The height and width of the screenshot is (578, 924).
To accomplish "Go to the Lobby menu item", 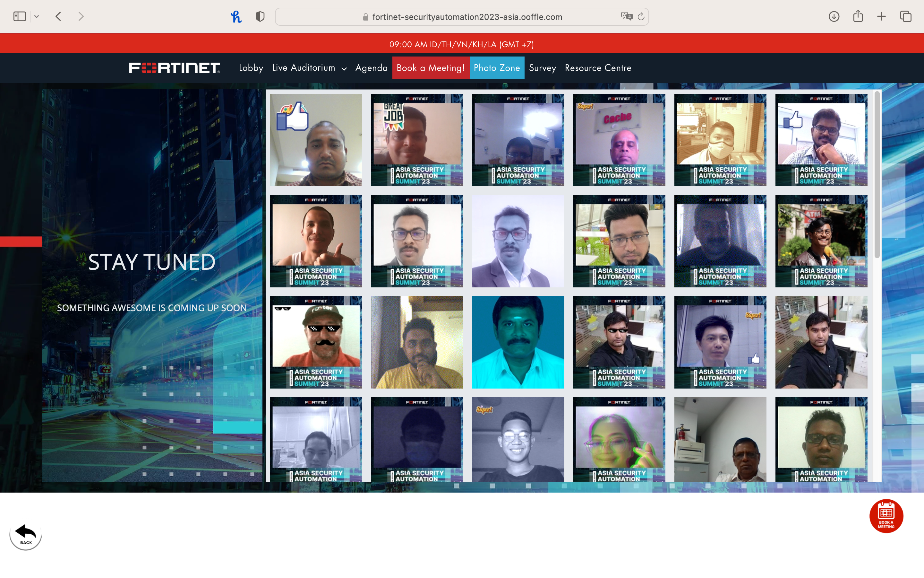I will tap(251, 68).
